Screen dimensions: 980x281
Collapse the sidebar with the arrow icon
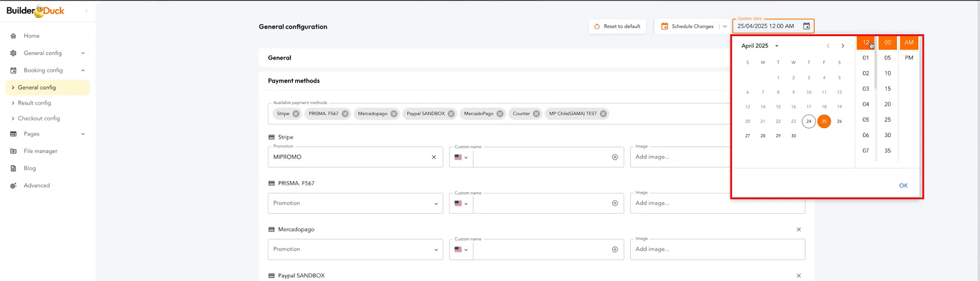tap(86, 11)
